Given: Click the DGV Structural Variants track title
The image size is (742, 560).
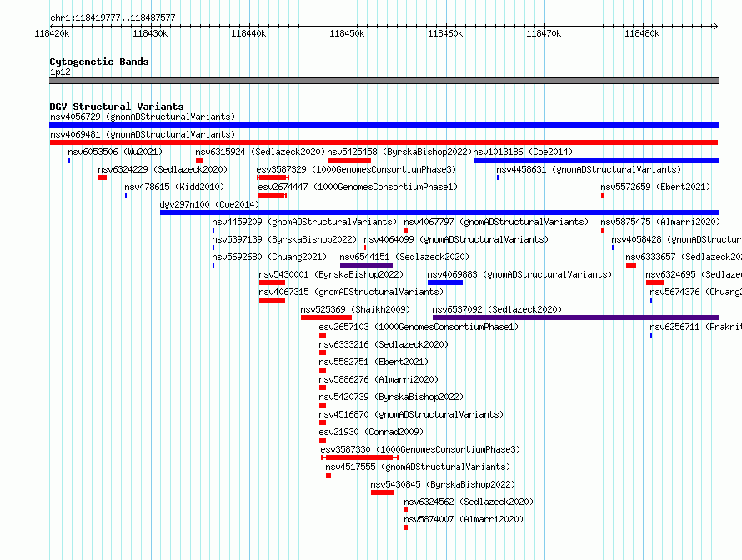Looking at the screenshot, I should click(117, 107).
